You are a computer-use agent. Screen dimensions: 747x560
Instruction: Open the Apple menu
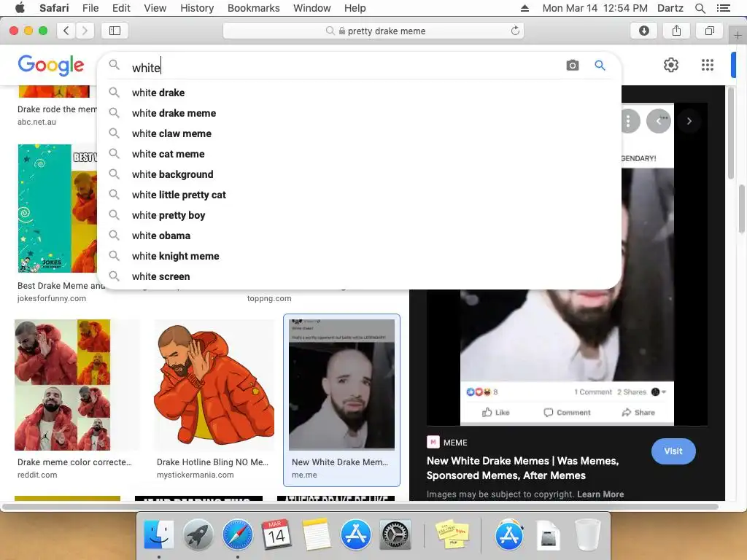20,8
